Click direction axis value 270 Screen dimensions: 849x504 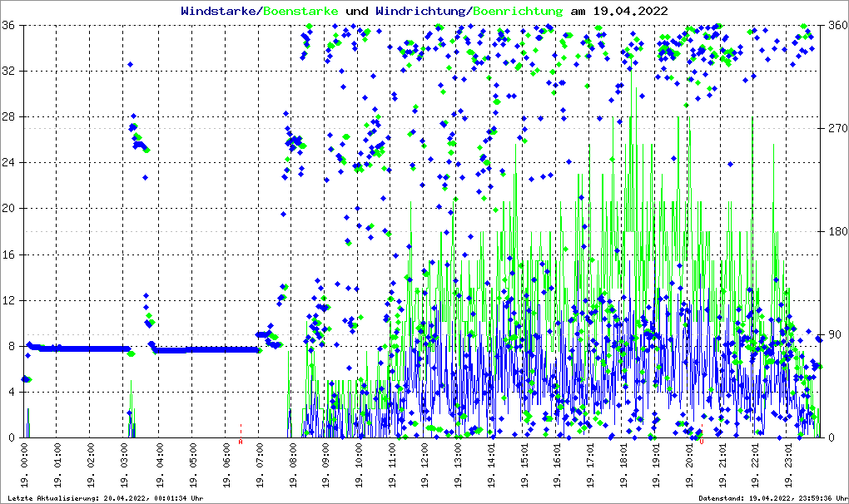pyautogui.click(x=833, y=129)
